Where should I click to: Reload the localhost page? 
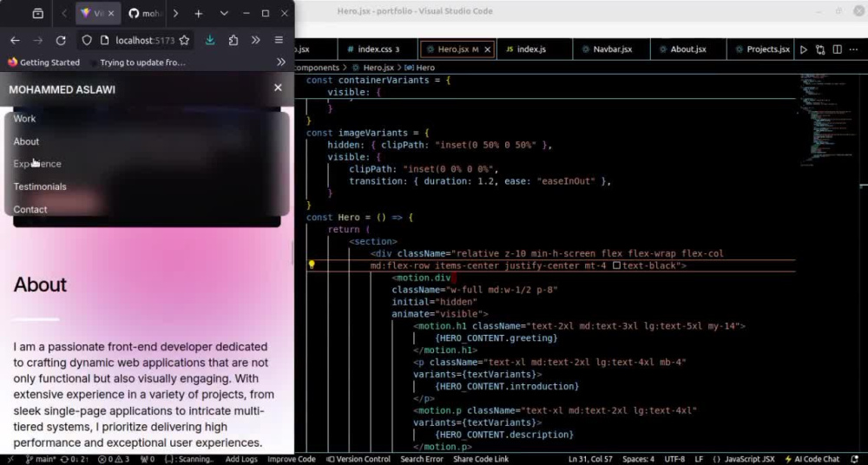(x=61, y=40)
